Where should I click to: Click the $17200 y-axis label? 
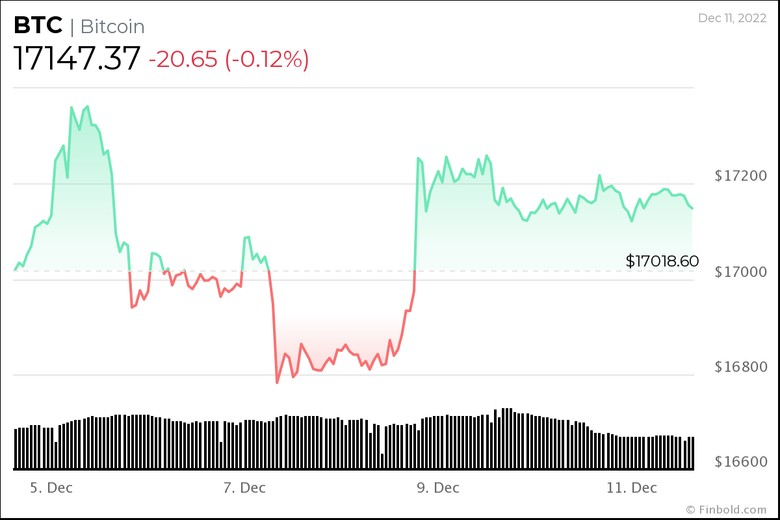[x=740, y=176]
